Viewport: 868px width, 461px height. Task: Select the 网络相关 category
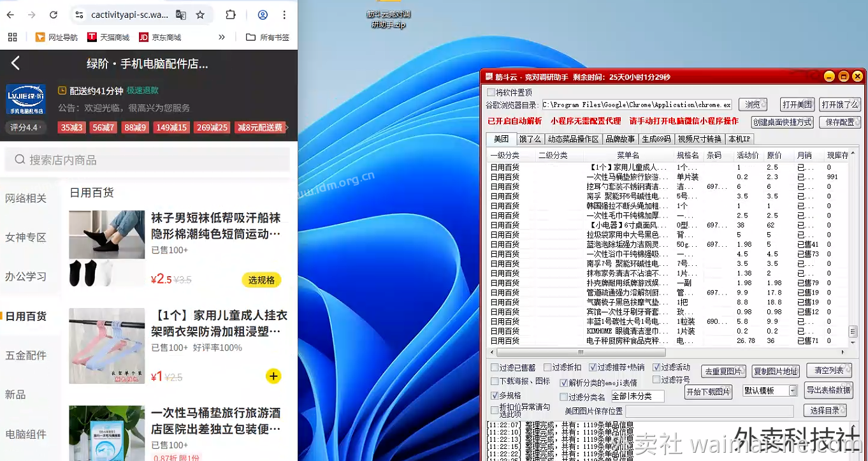tap(26, 198)
